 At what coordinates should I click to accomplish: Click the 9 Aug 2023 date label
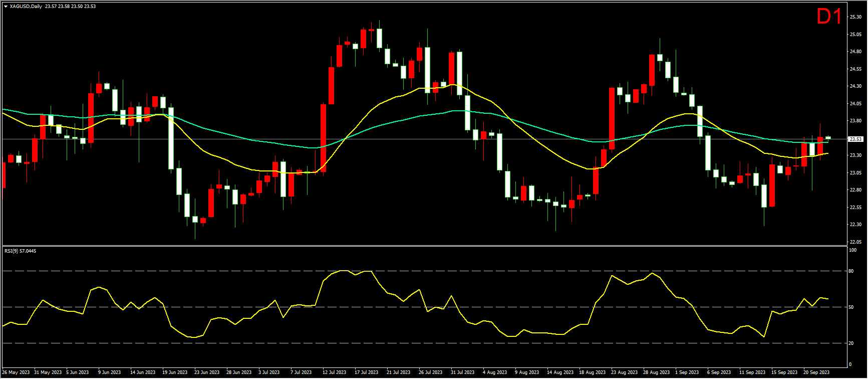[x=527, y=372]
